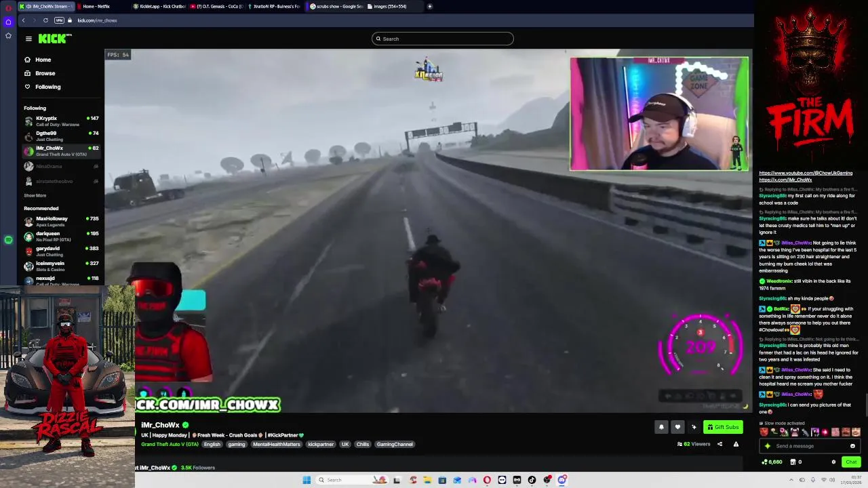Toggle the browser VPN badge
Viewport: 868px width, 488px height.
[59, 20]
